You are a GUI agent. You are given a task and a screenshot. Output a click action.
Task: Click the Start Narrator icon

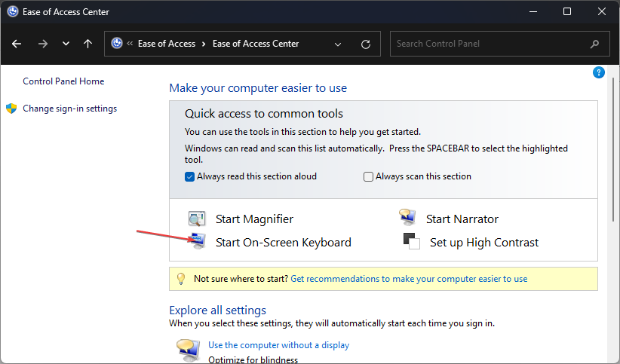coord(407,217)
